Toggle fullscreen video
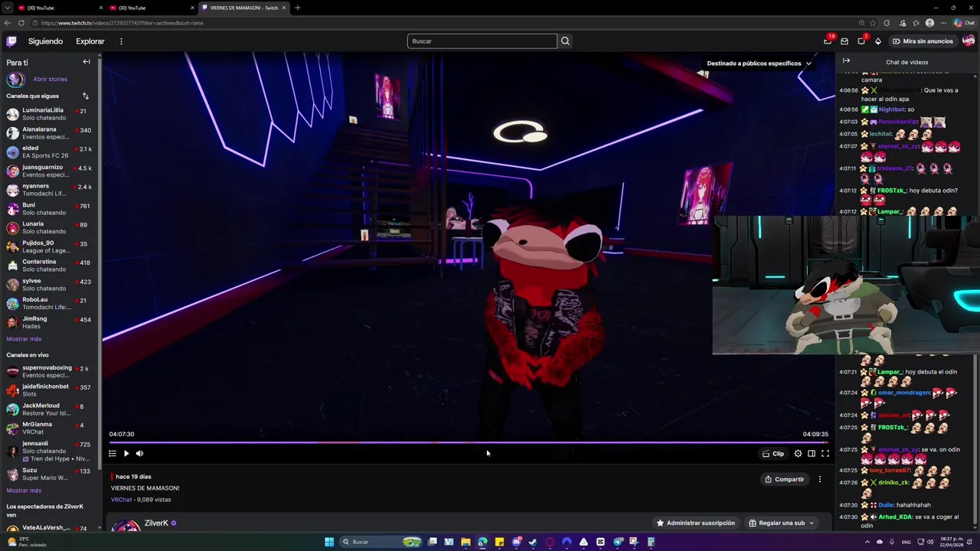The width and height of the screenshot is (980, 551). point(825,454)
